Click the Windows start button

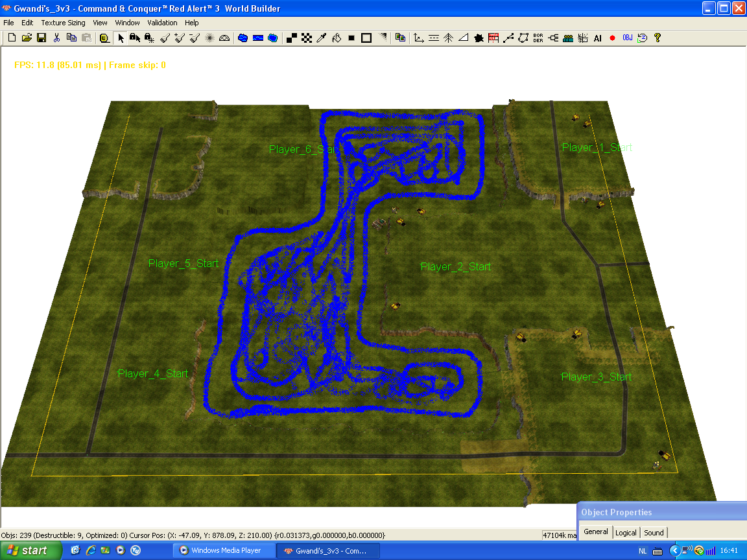(31, 550)
